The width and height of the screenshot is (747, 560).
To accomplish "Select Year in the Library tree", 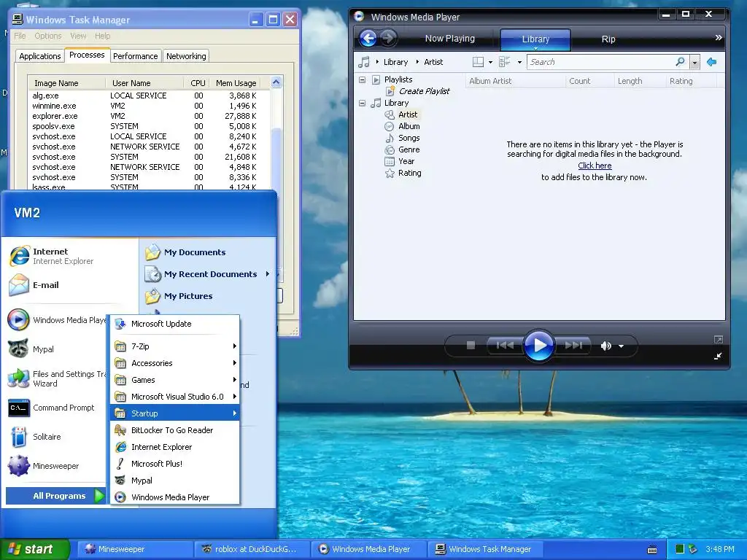I will [x=406, y=161].
